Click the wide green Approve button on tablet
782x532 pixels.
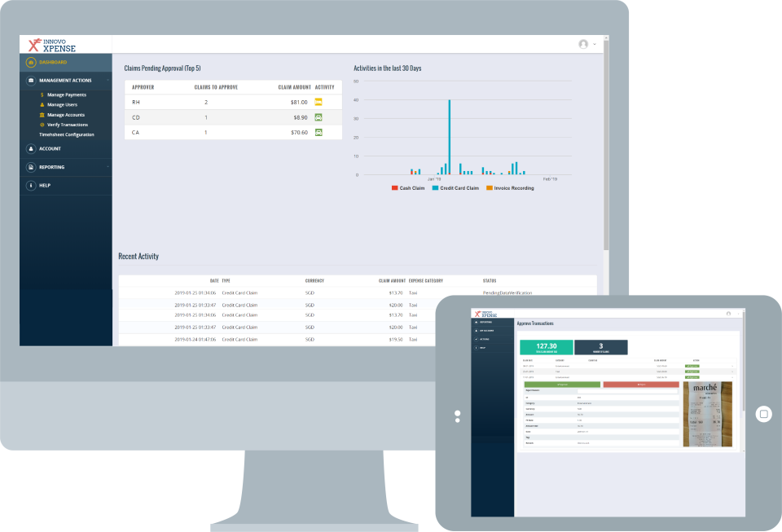pos(562,385)
